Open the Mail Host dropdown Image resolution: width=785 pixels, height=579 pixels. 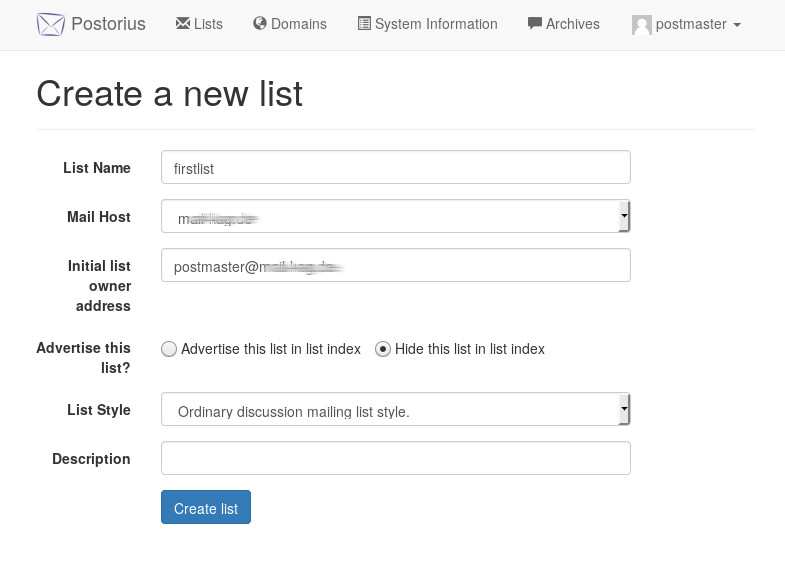point(395,216)
